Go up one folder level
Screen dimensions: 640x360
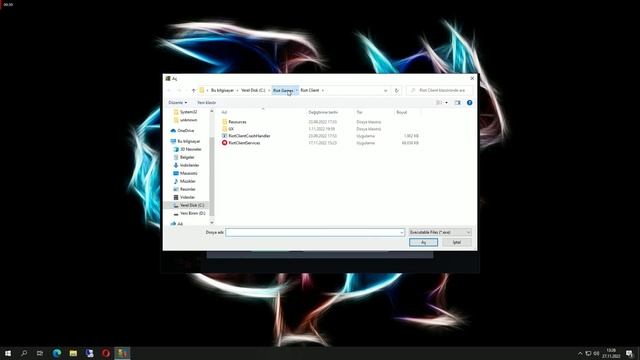[193, 90]
